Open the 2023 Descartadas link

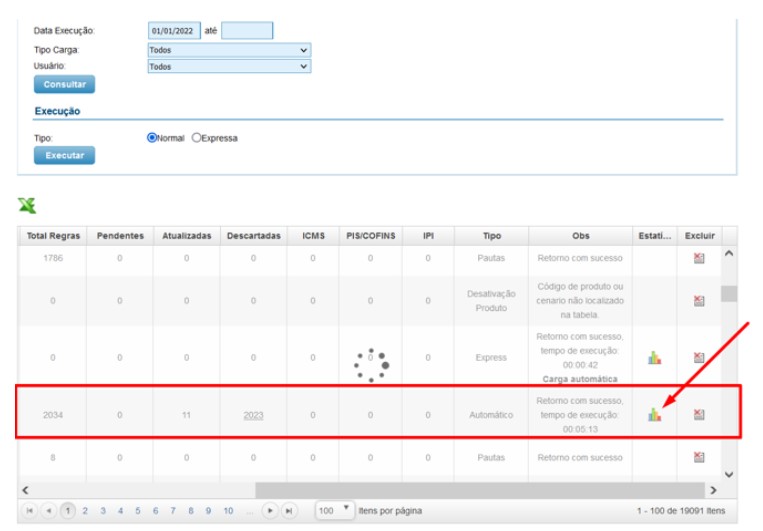point(253,415)
